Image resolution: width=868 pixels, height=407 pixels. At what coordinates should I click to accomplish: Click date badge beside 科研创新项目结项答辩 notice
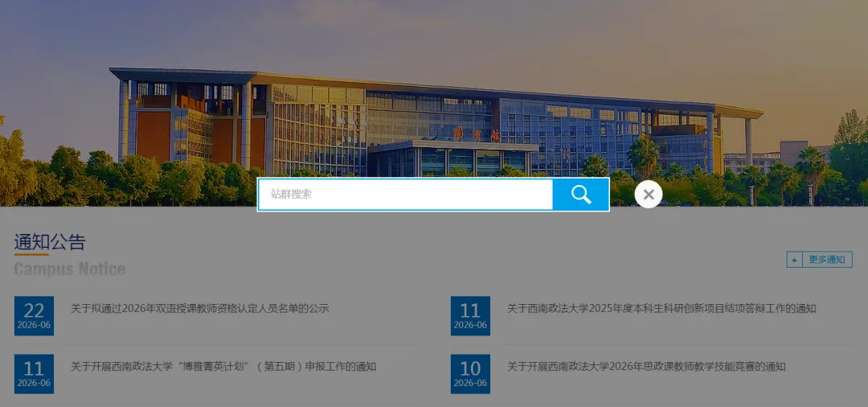470,315
